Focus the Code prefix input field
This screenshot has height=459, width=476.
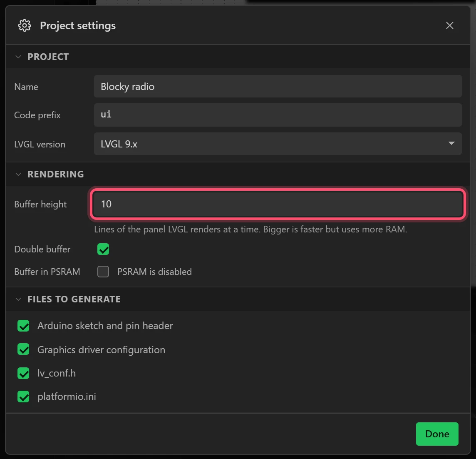tap(278, 115)
